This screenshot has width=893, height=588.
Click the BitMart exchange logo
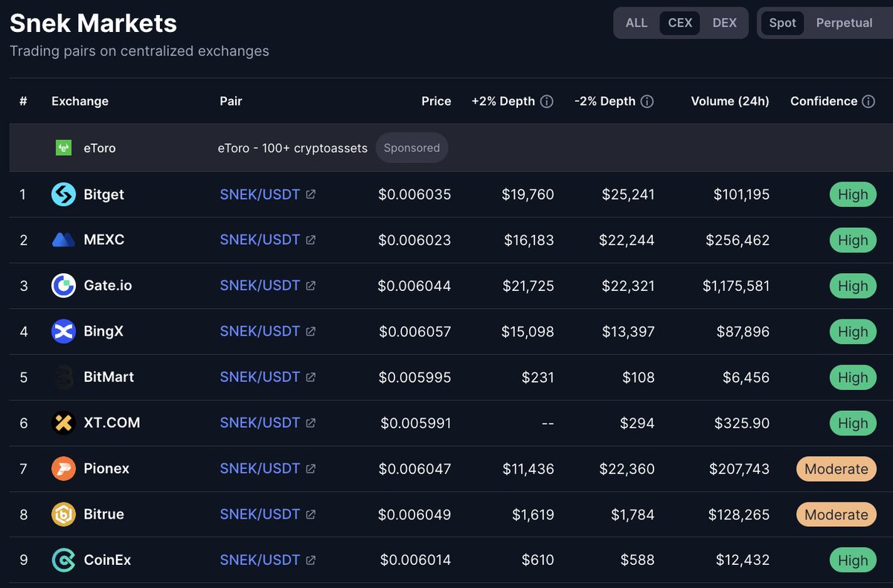(63, 377)
